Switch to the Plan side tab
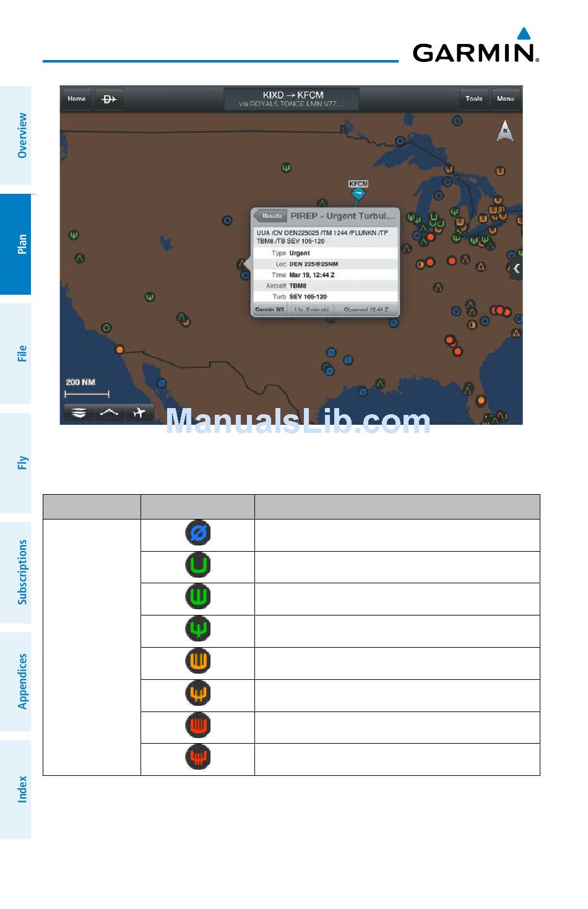The height and width of the screenshot is (909, 588). [21, 245]
